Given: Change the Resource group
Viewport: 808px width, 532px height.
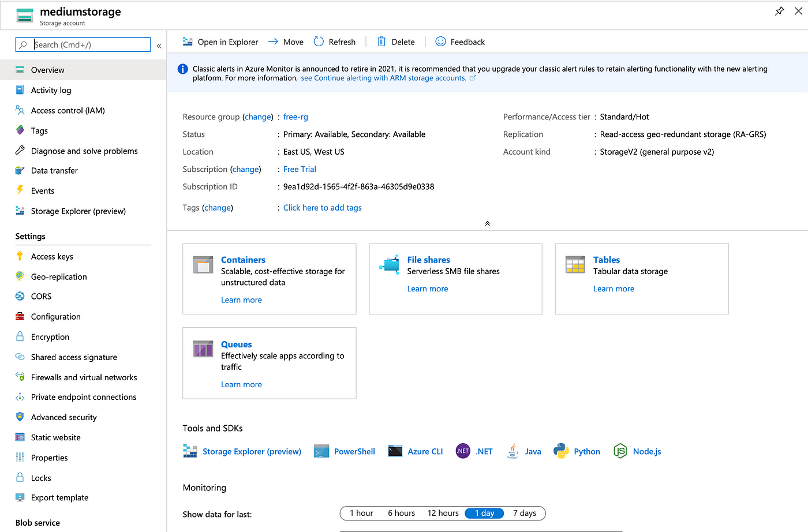Looking at the screenshot, I should [258, 117].
